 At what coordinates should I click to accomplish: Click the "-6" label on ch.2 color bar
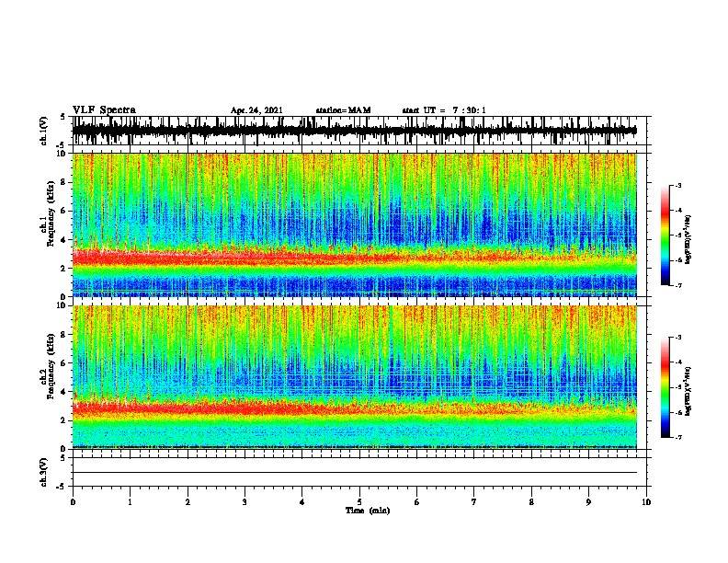tap(677, 412)
